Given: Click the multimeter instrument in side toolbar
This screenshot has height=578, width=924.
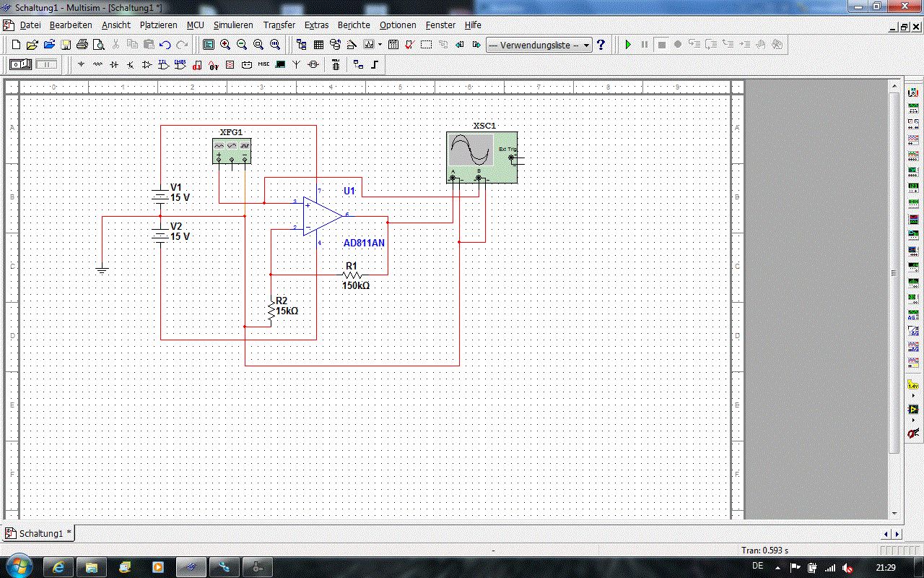Looking at the screenshot, I should (x=913, y=92).
